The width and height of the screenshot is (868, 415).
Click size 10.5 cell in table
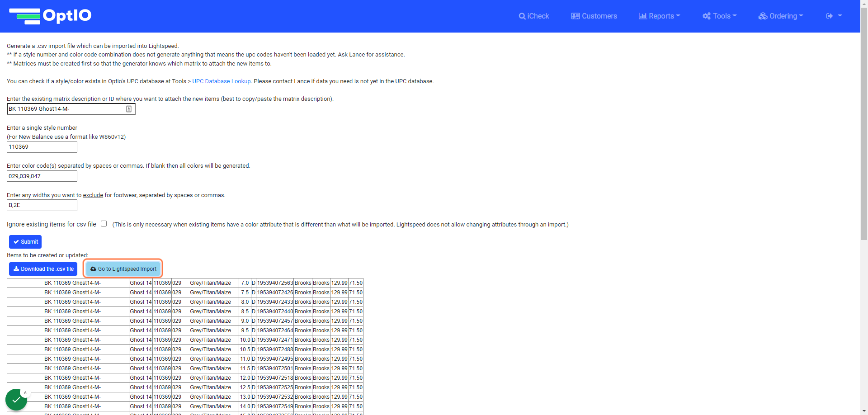(245, 349)
